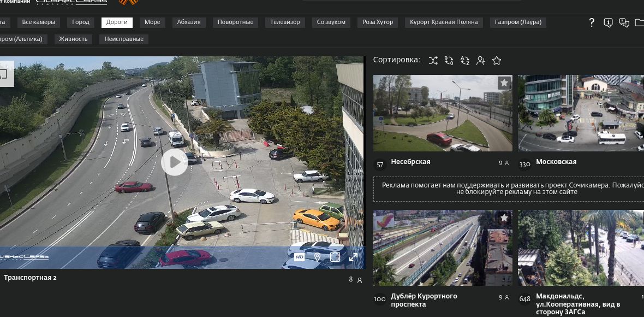
Task: Select the Со звуком category tab
Action: pos(331,22)
